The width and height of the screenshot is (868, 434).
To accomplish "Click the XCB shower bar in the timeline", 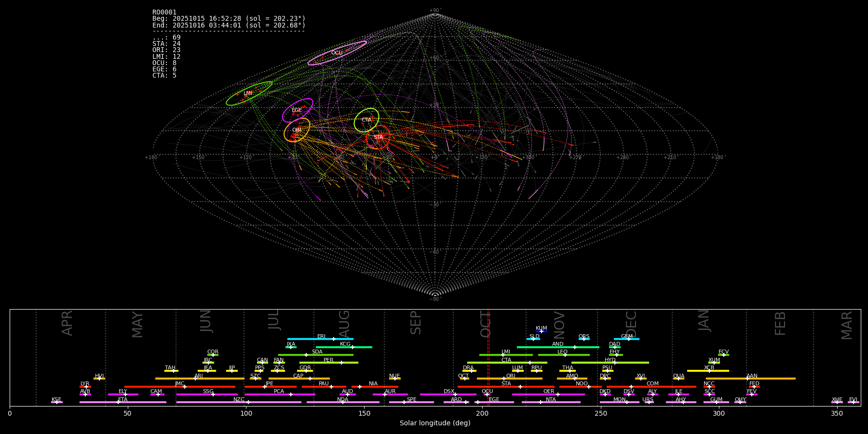I will (708, 371).
